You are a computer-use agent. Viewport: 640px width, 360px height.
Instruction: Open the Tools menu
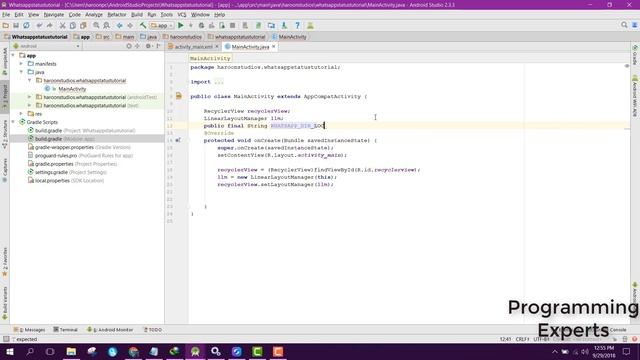(167, 15)
